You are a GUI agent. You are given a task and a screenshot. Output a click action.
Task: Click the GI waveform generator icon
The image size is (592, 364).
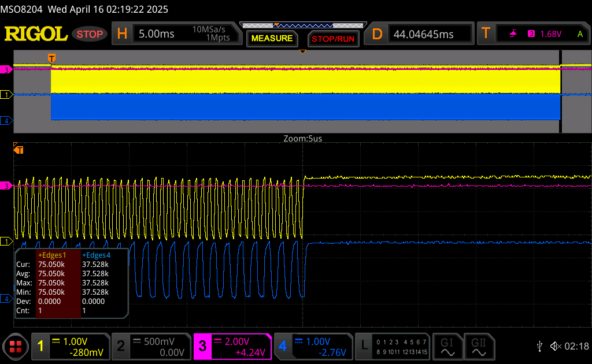[x=447, y=346]
